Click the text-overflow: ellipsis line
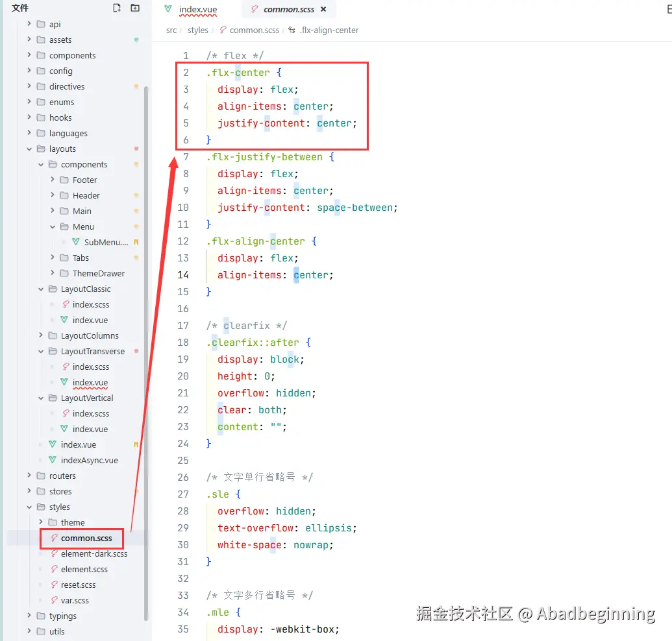This screenshot has width=672, height=641. [x=287, y=528]
